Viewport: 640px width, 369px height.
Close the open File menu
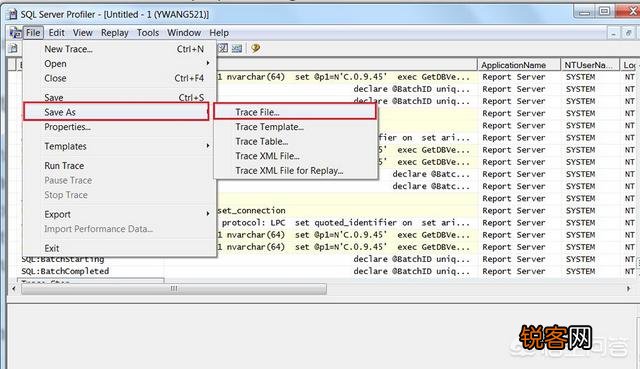pos(33,33)
